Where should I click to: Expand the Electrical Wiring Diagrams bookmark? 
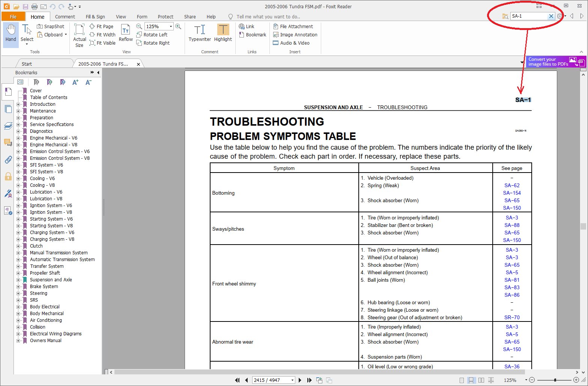point(18,334)
